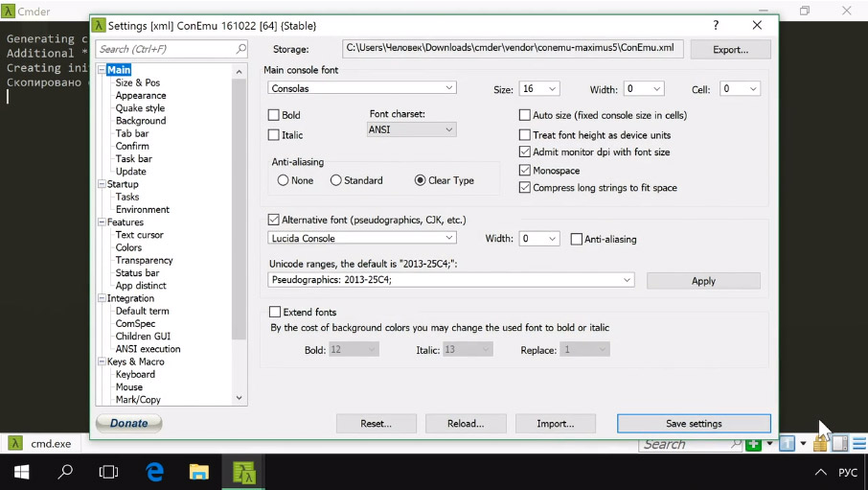Select Colors in the settings tree
The width and height of the screenshot is (868, 490).
128,247
